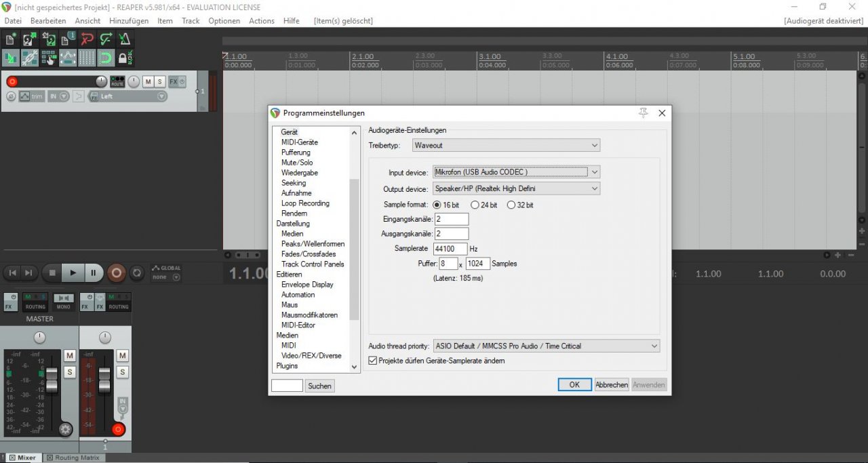Click the Suchen button

tap(319, 386)
